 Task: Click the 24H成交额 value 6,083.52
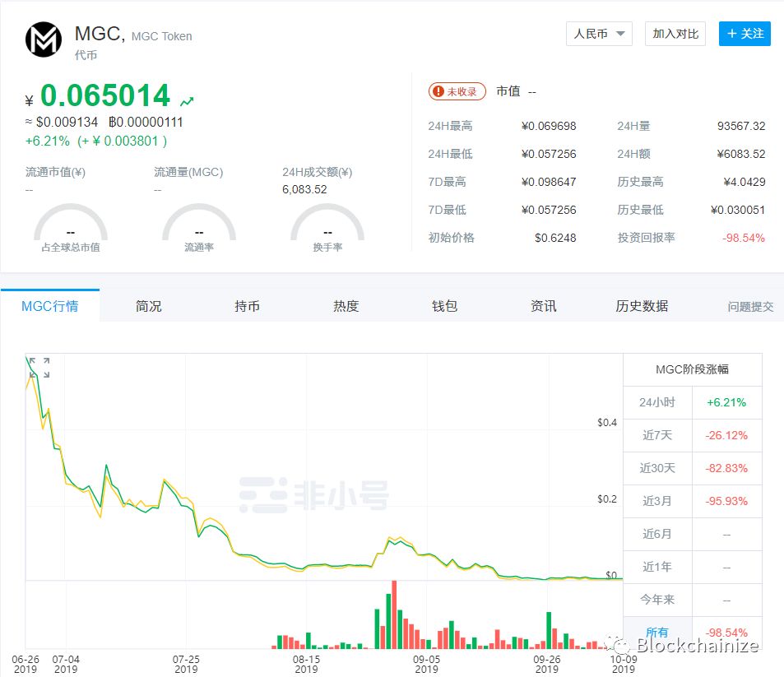click(x=304, y=189)
